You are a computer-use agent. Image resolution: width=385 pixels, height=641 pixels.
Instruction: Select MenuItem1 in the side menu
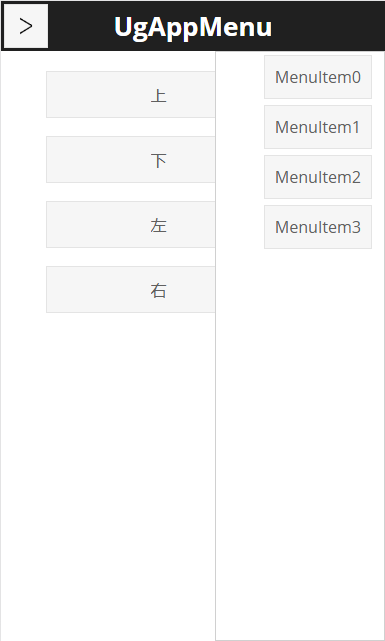(x=318, y=127)
